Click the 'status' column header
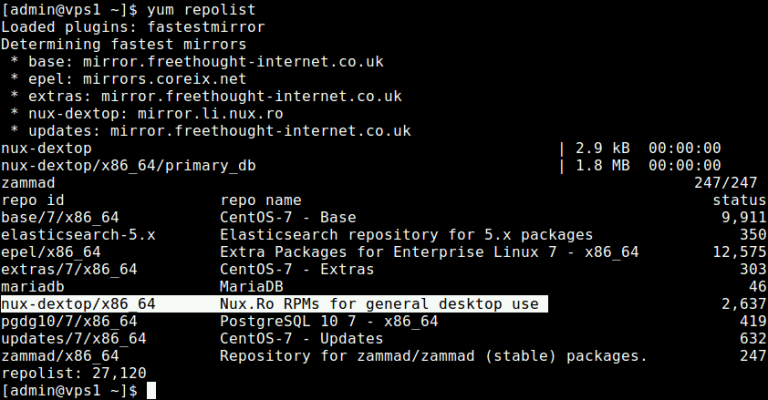The height and width of the screenshot is (400, 768). 740,200
